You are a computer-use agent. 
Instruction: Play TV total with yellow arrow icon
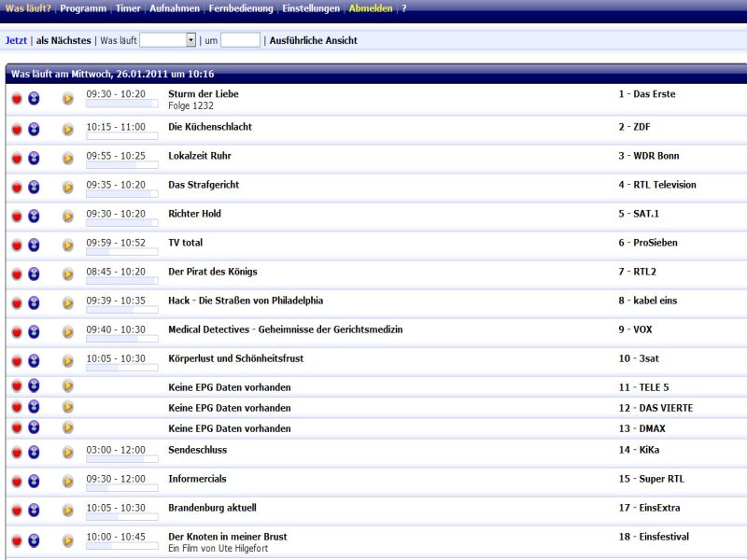pyautogui.click(x=67, y=245)
